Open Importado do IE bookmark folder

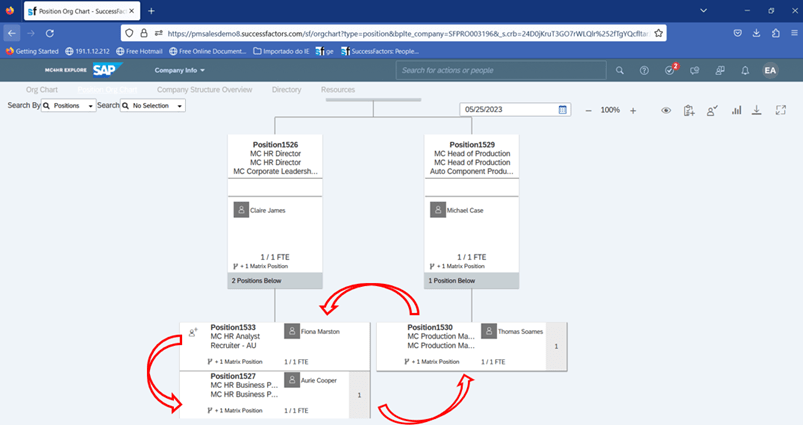[281, 51]
